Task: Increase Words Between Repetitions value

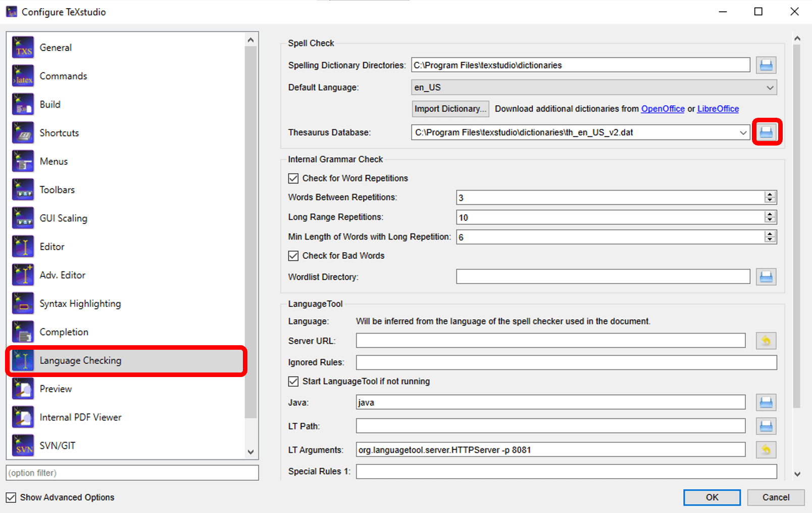Action: point(770,195)
